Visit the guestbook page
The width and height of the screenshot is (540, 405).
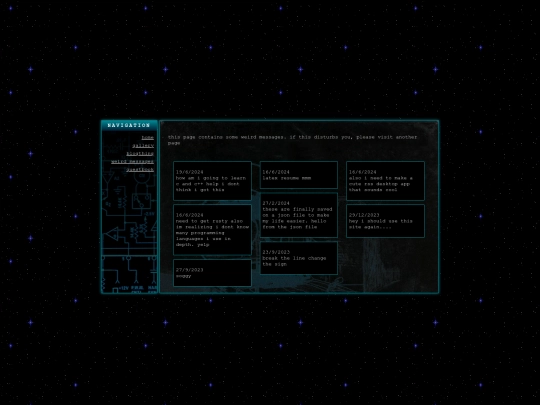pos(140,169)
